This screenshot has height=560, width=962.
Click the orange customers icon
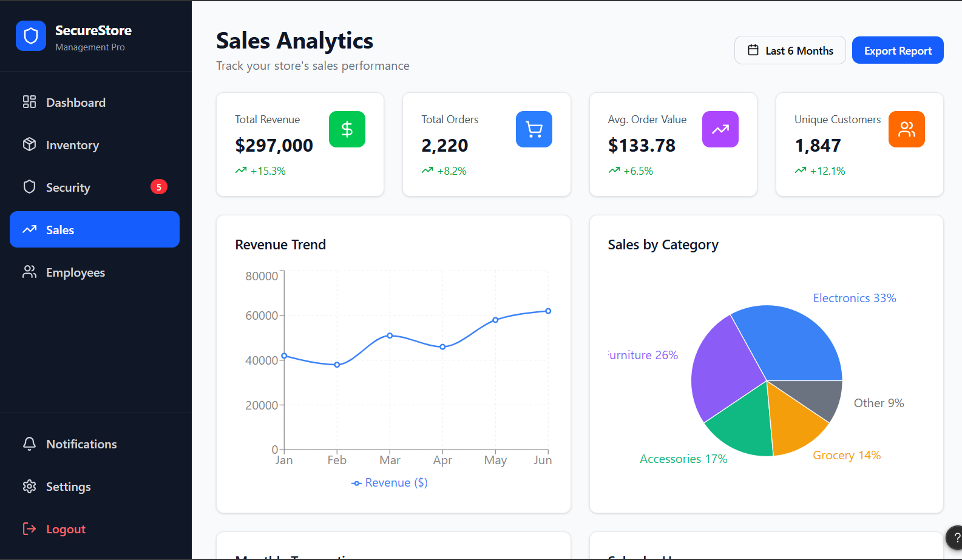(907, 129)
